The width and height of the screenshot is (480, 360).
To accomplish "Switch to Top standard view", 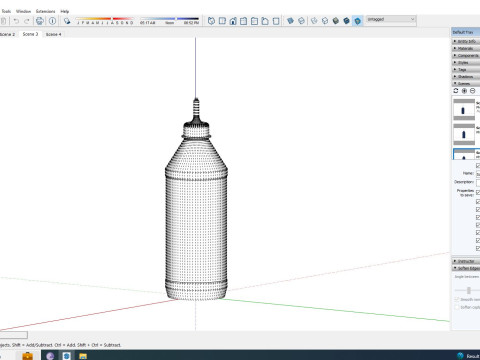I will 222,21.
